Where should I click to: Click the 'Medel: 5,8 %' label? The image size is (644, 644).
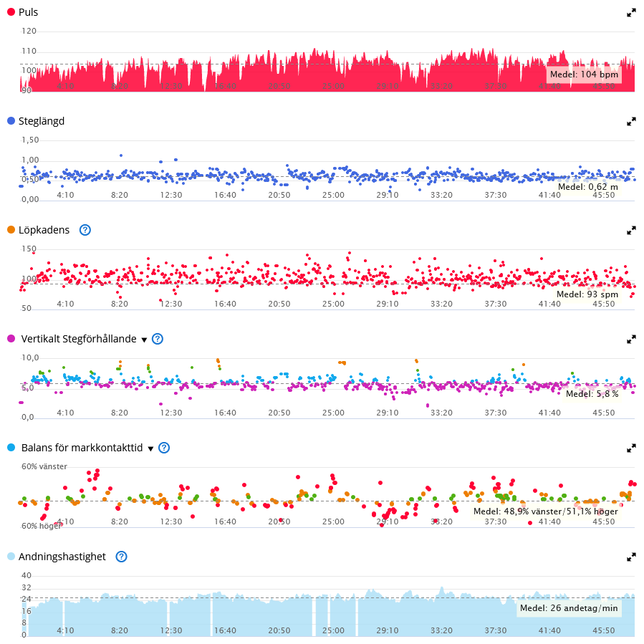click(x=592, y=394)
